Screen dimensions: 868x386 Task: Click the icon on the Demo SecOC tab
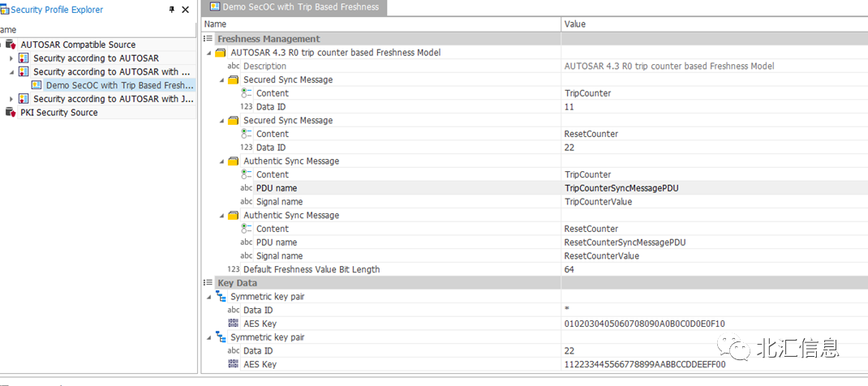tap(215, 7)
